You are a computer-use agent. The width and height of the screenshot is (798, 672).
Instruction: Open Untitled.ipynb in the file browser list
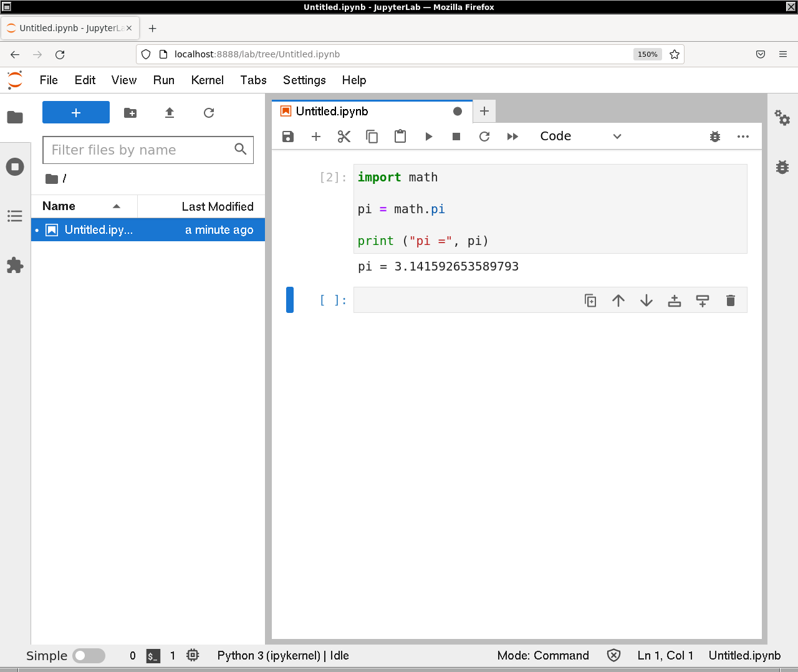[x=99, y=230]
